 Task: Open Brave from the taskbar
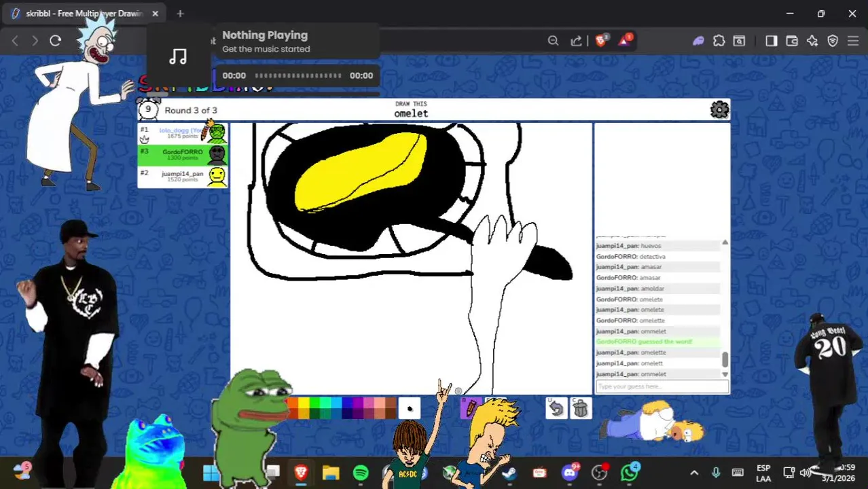coord(301,473)
